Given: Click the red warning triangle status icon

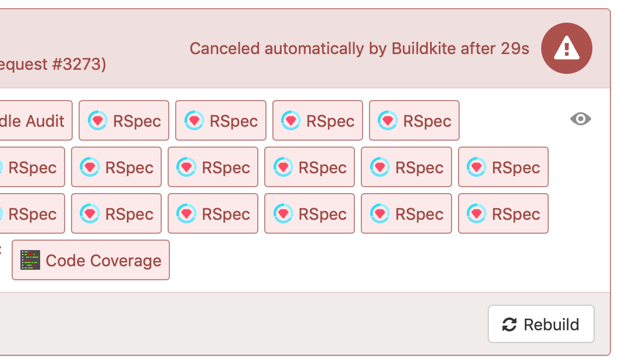Looking at the screenshot, I should point(566,49).
